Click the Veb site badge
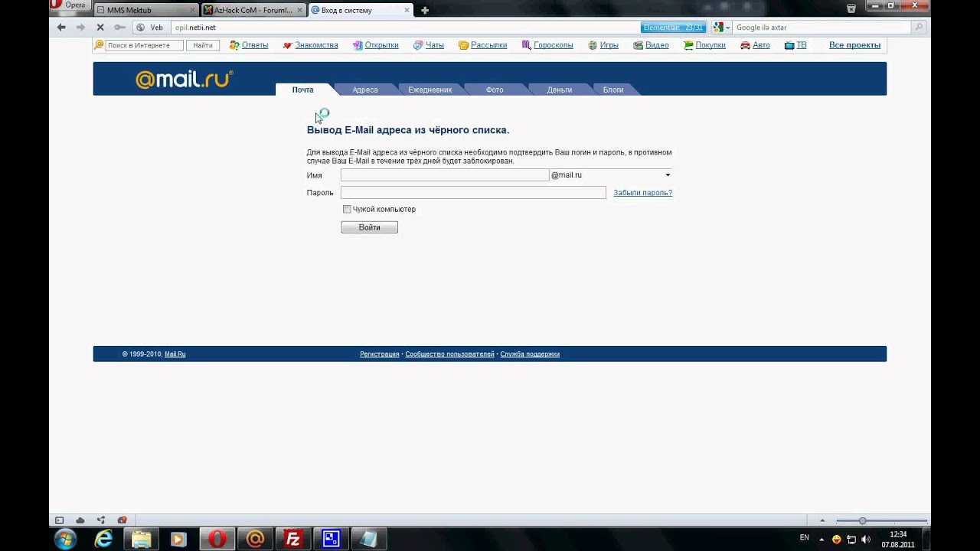Viewport: 980px width, 551px height. pyautogui.click(x=151, y=27)
